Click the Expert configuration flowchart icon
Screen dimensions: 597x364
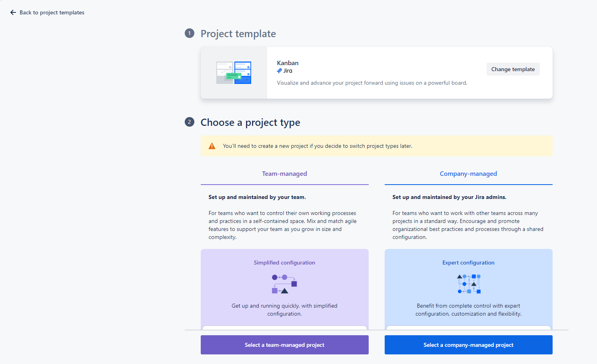(x=468, y=284)
